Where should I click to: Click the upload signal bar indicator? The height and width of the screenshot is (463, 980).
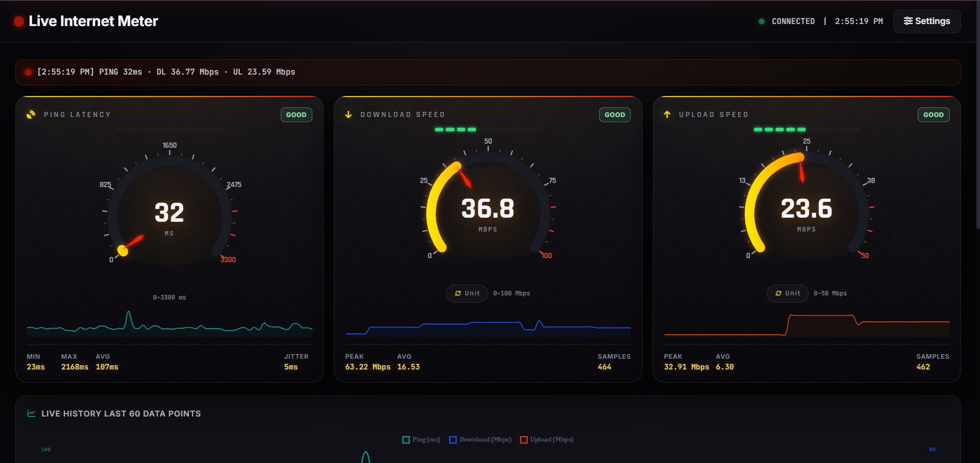click(807, 130)
